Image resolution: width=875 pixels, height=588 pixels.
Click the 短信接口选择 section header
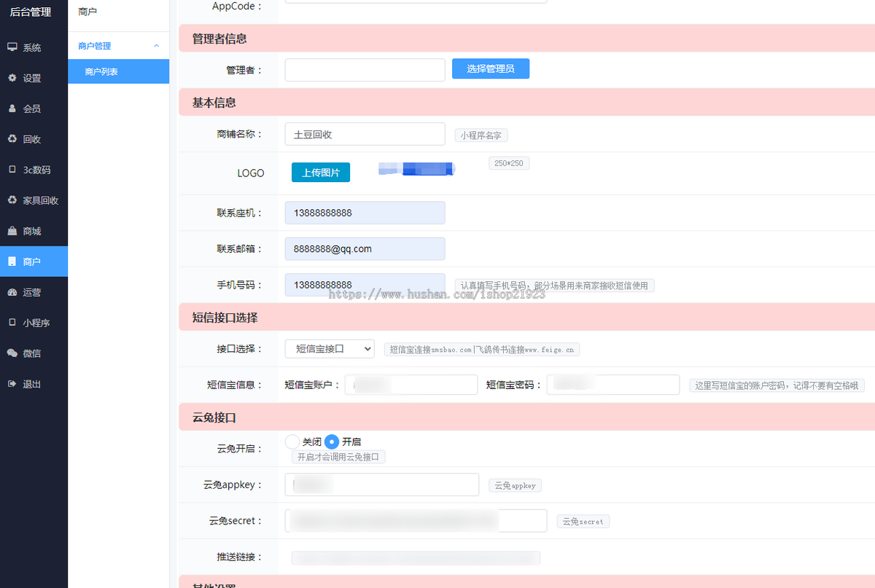526,318
